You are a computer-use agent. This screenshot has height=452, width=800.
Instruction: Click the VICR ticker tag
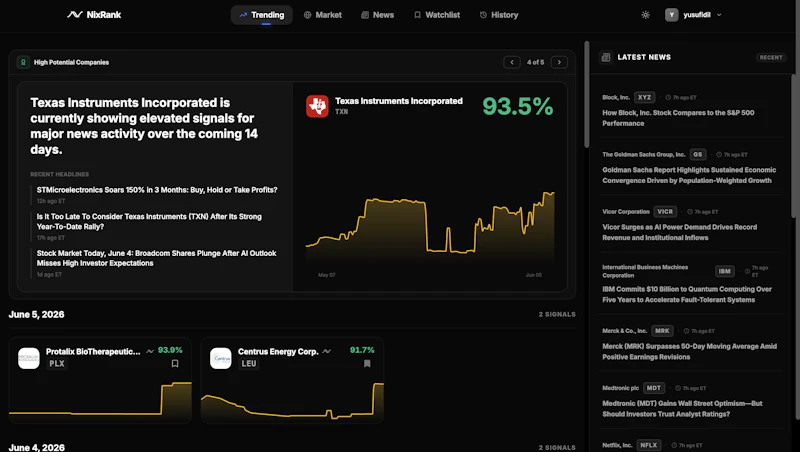tap(665, 211)
